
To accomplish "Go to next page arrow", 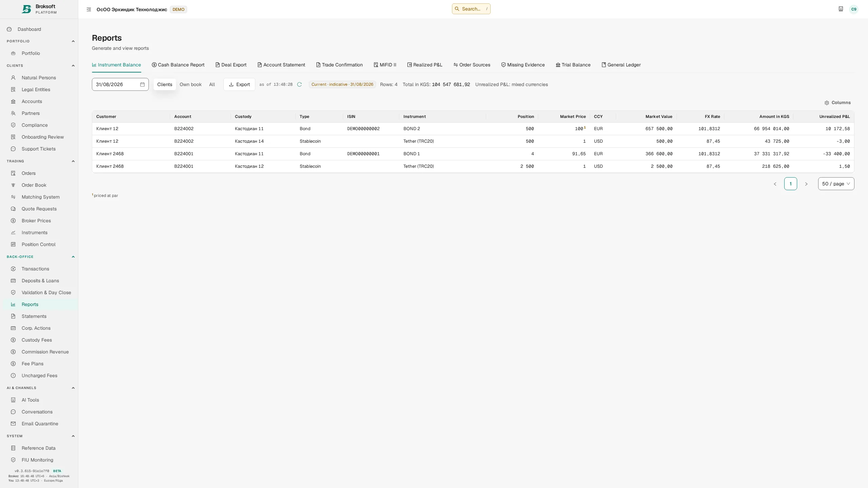I will 806,184.
